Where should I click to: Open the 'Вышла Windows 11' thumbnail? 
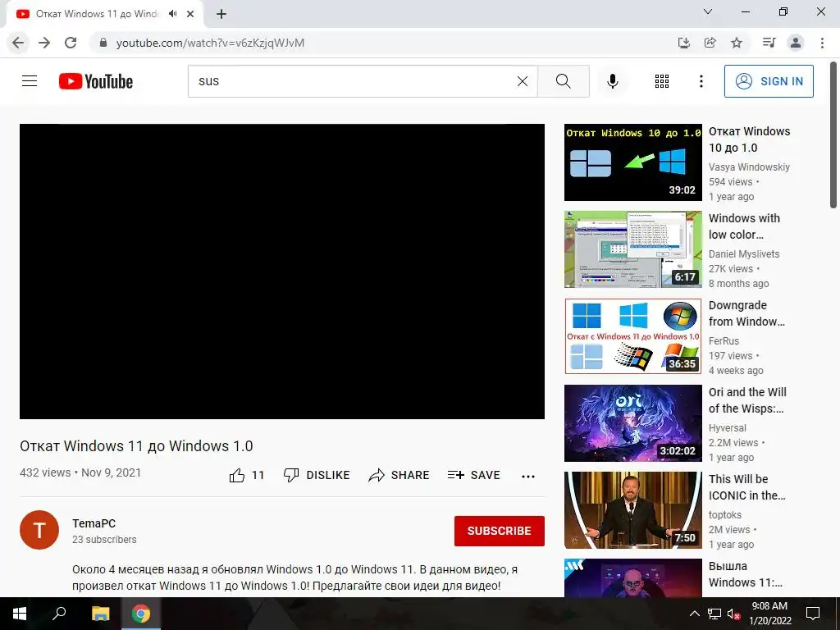coord(632,577)
